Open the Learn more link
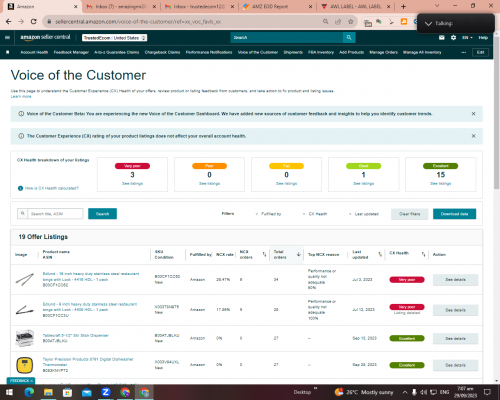Viewport: 500px width, 400px height. point(21,96)
